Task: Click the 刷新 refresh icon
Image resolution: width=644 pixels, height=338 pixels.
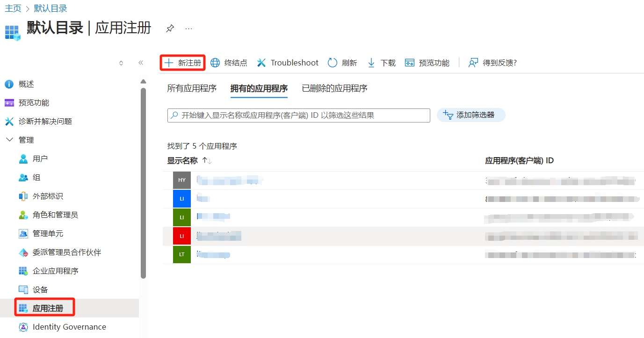Action: tap(333, 63)
